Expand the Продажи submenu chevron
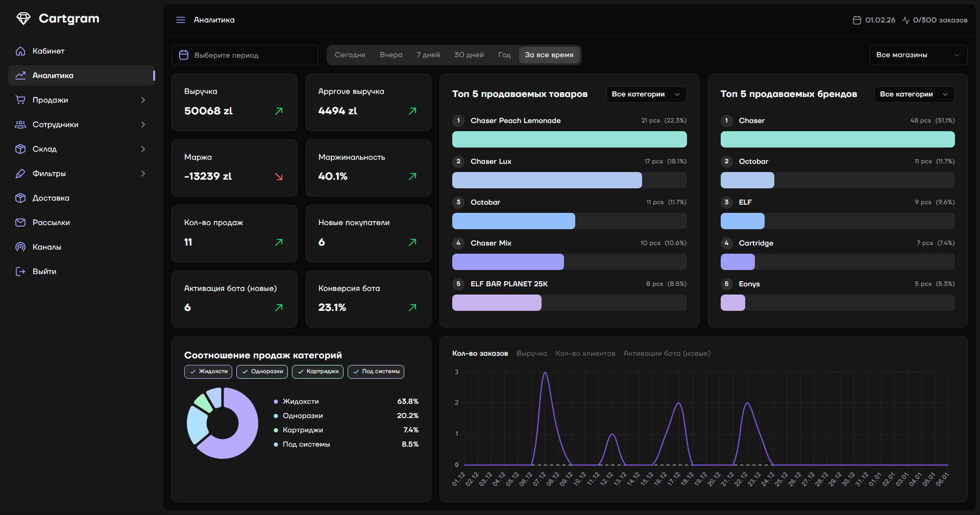Screen dimensions: 980x515 [x=143, y=100]
